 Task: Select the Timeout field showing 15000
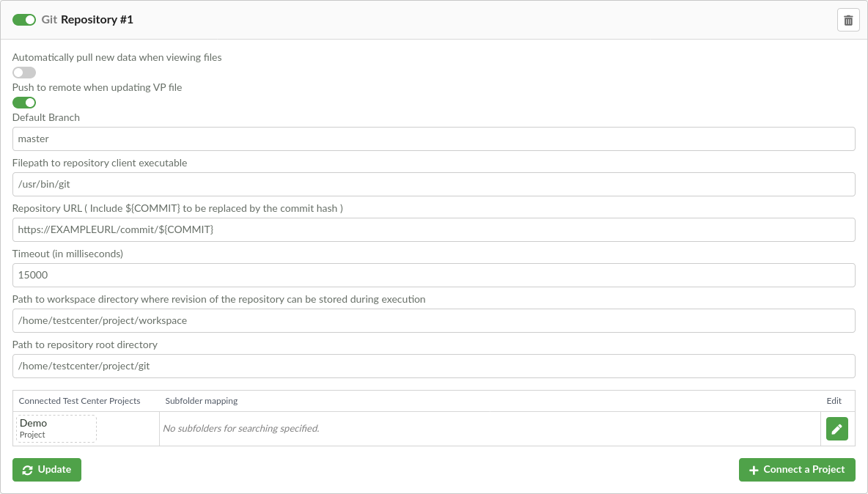click(x=433, y=275)
